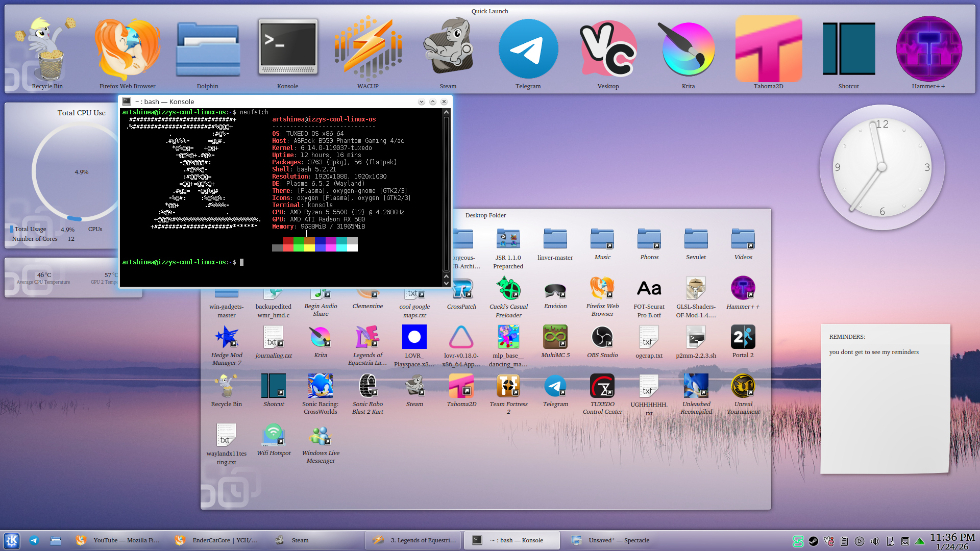The width and height of the screenshot is (980, 551).
Task: Click the white swatch in neofetch palette
Action: click(352, 248)
